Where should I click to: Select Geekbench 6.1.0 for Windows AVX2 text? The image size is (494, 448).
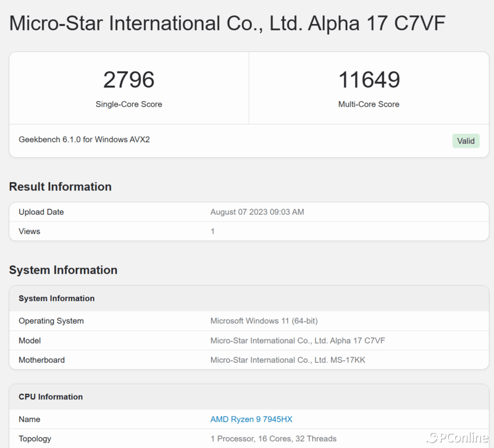[x=84, y=139]
